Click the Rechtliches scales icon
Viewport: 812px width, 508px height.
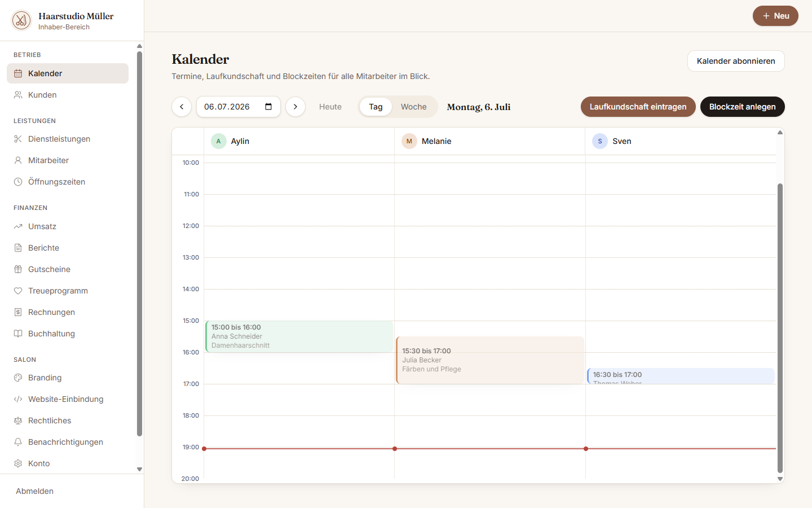coord(18,421)
